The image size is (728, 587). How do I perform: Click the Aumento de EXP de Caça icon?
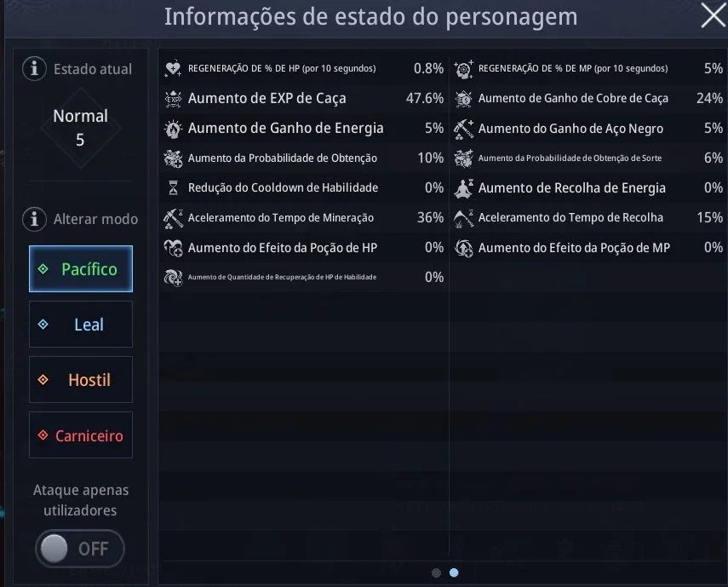pos(173,99)
